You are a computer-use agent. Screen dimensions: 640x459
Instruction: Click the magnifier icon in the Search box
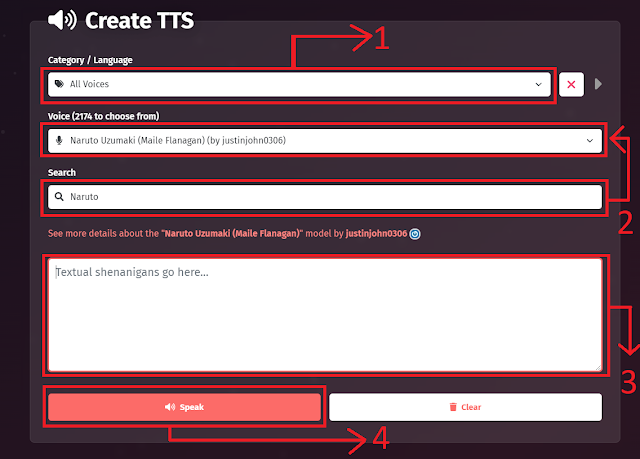(x=59, y=197)
